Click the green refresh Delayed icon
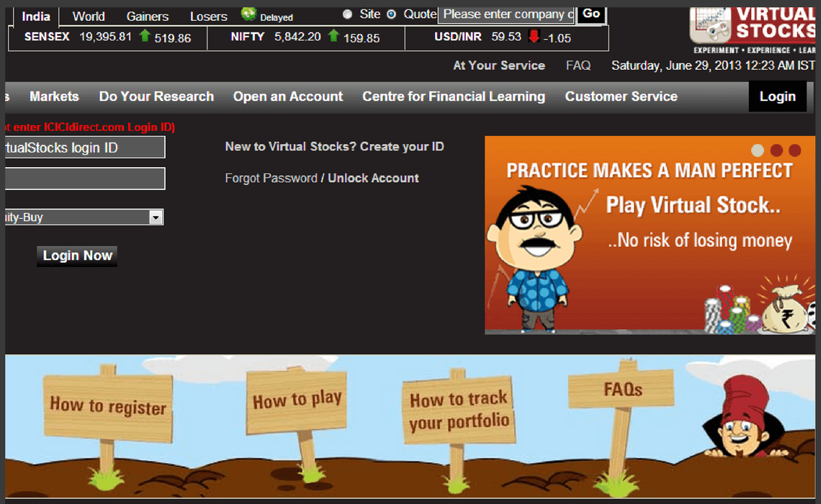821x504 pixels. tap(248, 14)
